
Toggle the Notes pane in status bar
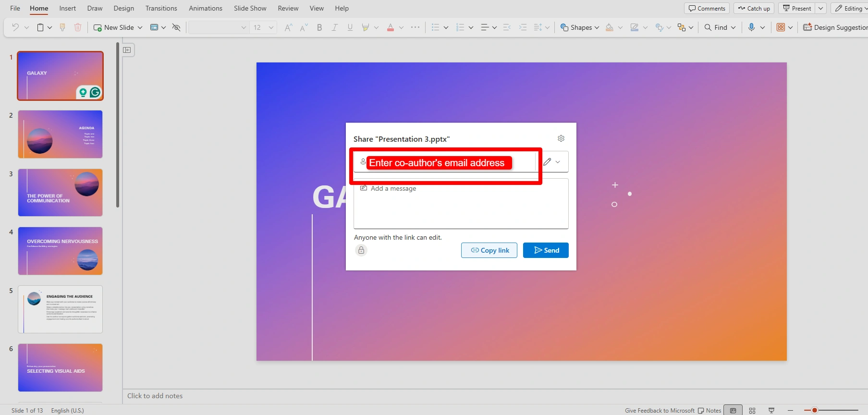point(709,410)
